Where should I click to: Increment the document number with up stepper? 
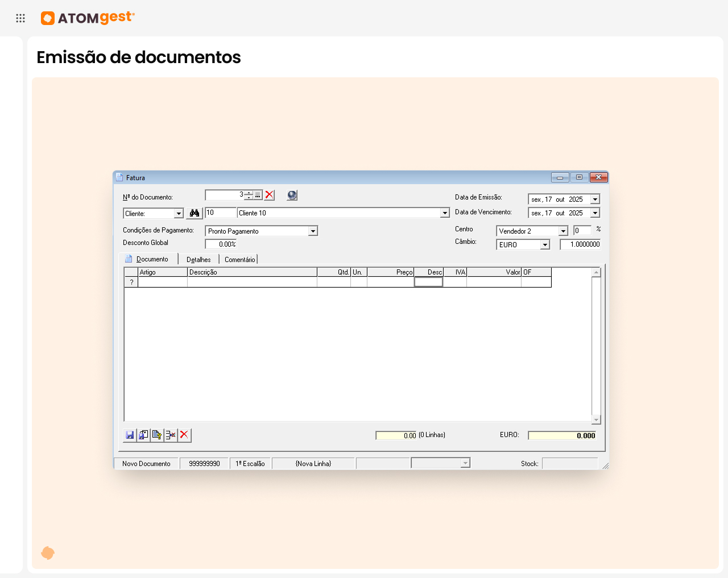(x=249, y=193)
